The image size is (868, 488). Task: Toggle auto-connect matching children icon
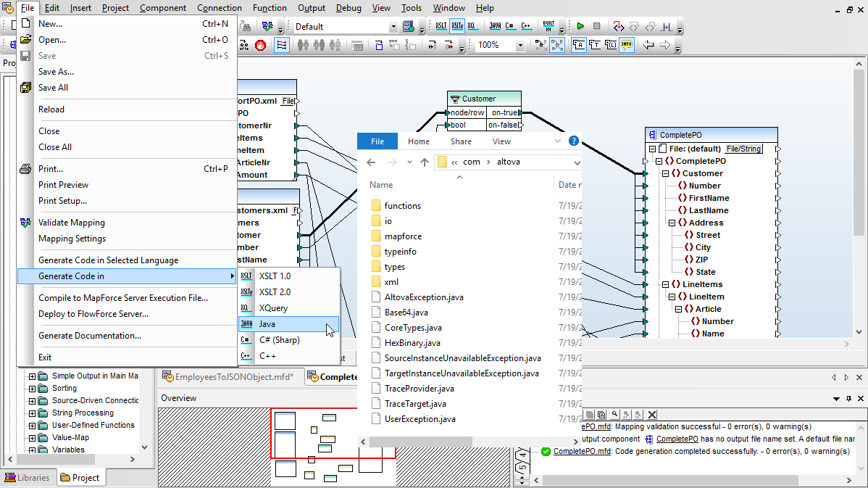(x=282, y=46)
